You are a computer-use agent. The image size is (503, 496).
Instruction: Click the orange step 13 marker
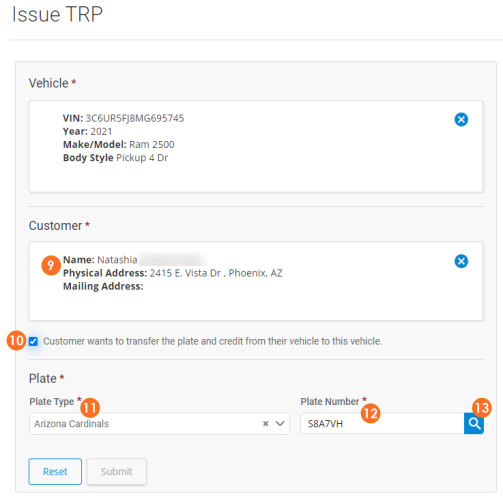[482, 408]
